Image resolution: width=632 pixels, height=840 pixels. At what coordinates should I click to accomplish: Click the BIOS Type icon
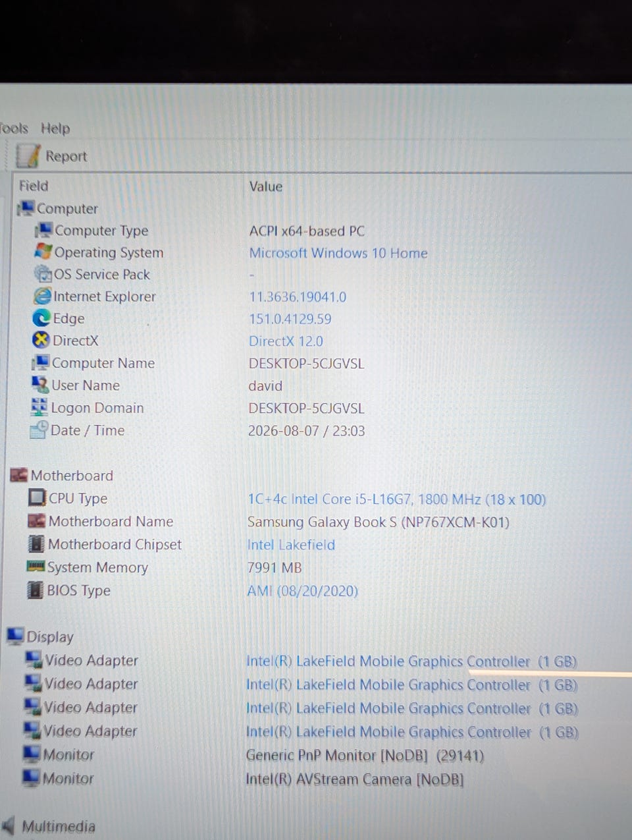[x=35, y=590]
